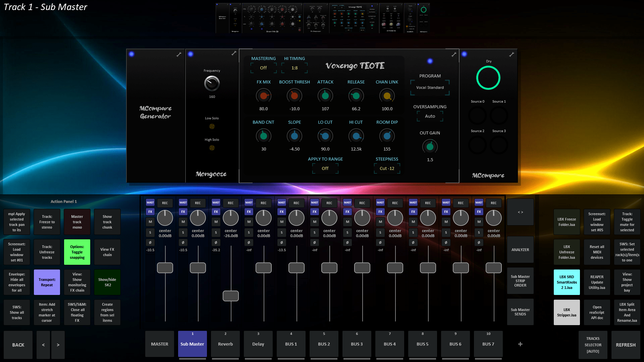Toggle the Voxengo TEOTE blue bypass LED
Screen dimensions: 644x362
click(430, 61)
